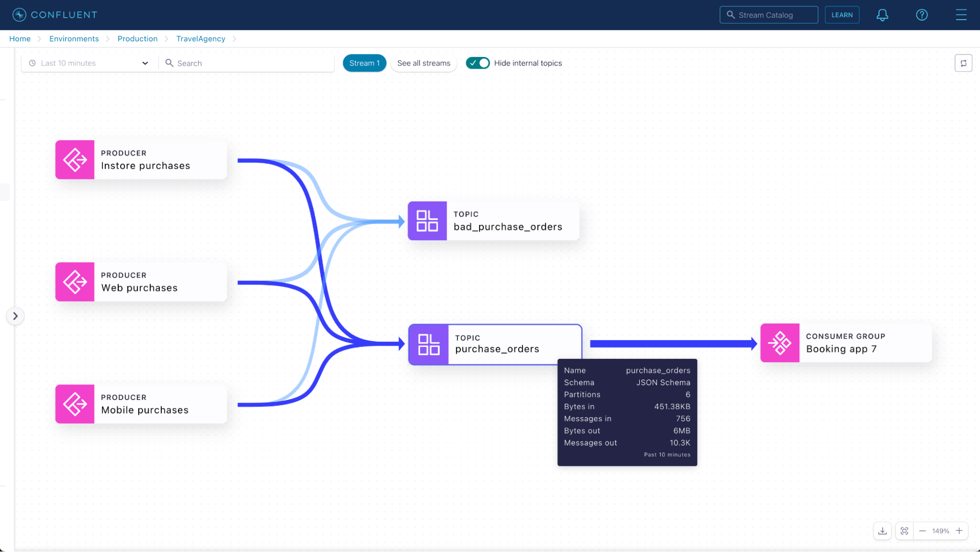Click the Booking app 7 consumer group icon
The image size is (980, 552).
click(x=779, y=343)
